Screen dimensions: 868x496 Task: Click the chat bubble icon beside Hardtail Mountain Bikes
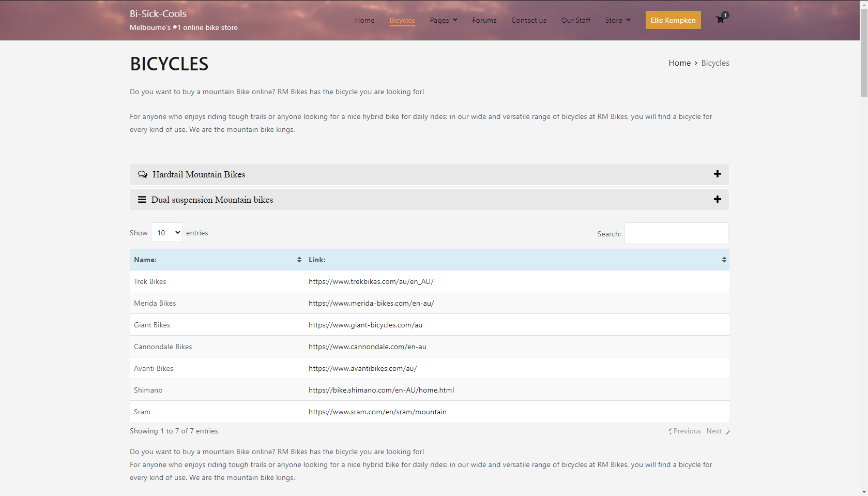[x=143, y=175]
